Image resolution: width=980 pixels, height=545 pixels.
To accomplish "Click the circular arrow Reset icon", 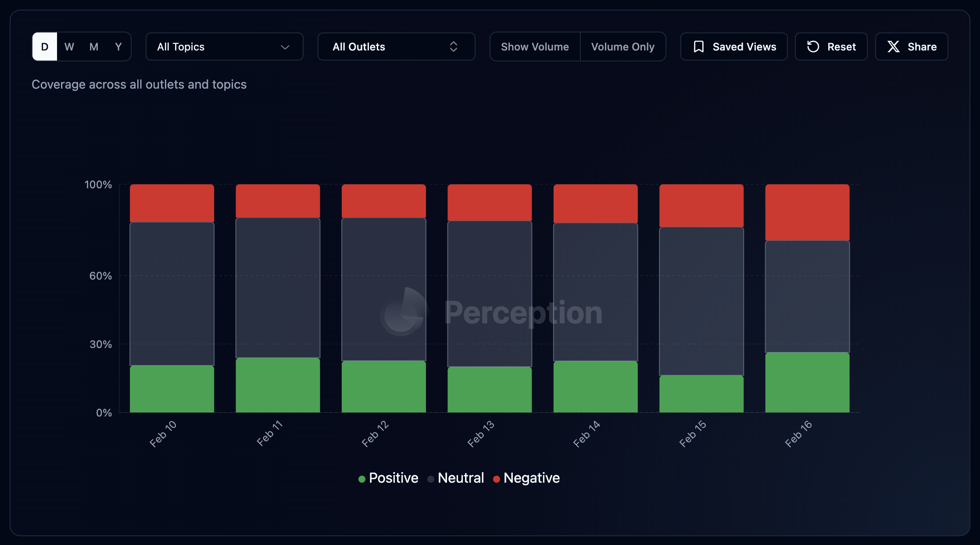I will tap(813, 47).
